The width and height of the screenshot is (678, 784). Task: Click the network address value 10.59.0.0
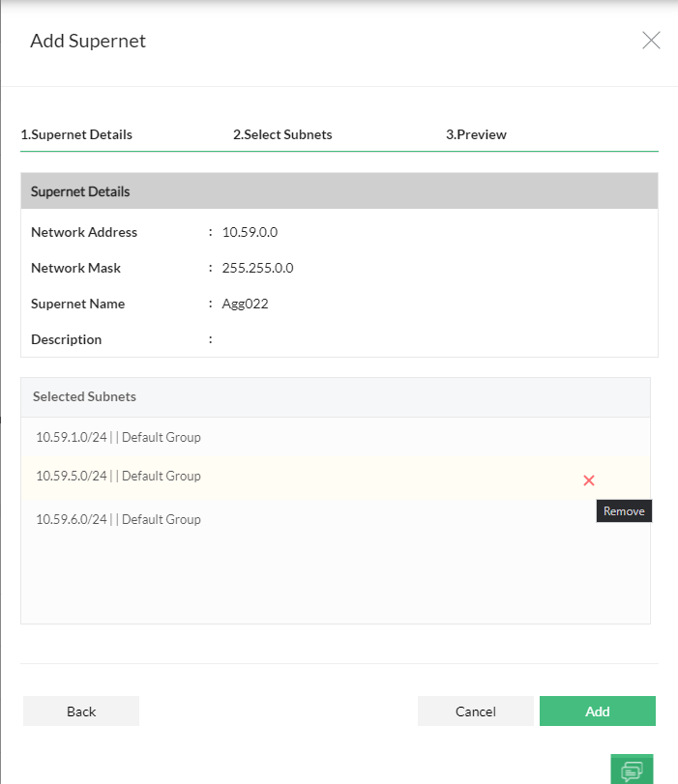250,232
